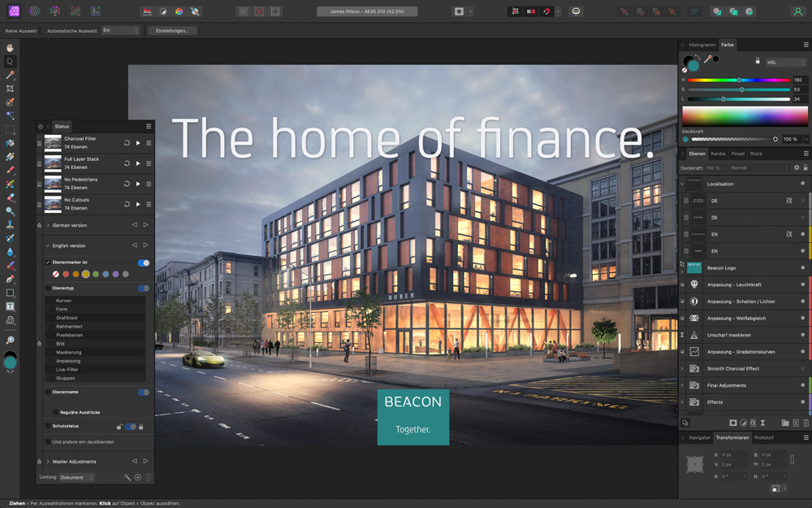Click the Adjustments icon below the layers list

pos(743,423)
